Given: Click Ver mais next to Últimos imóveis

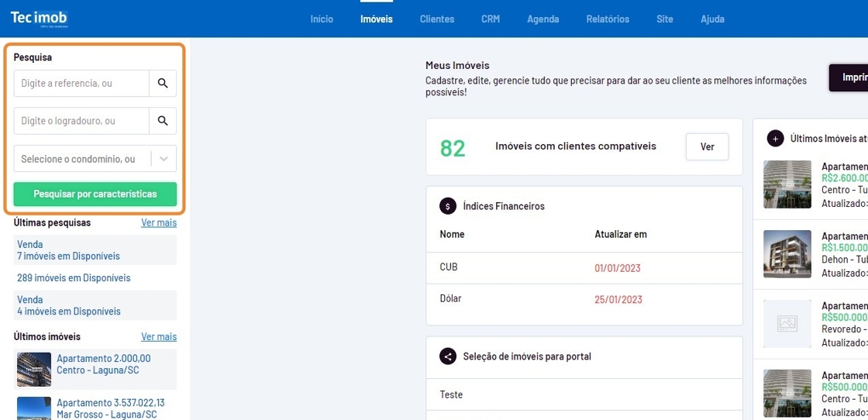Looking at the screenshot, I should pos(159,337).
